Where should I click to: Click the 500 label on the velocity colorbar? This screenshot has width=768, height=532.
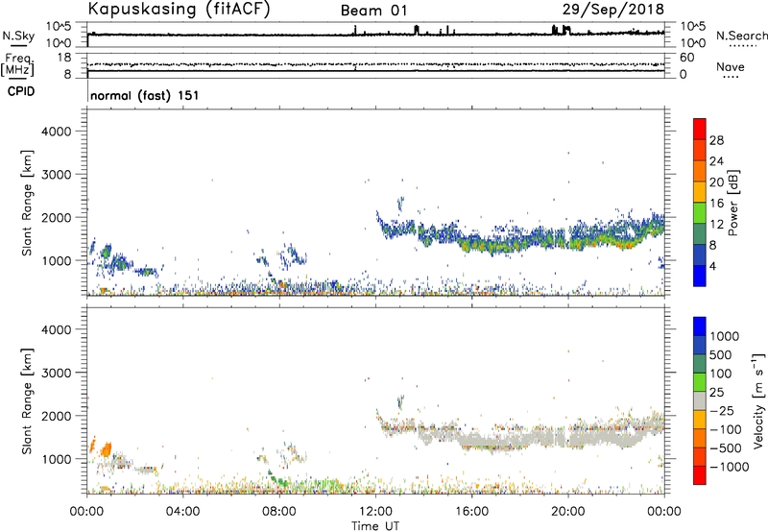pos(721,354)
